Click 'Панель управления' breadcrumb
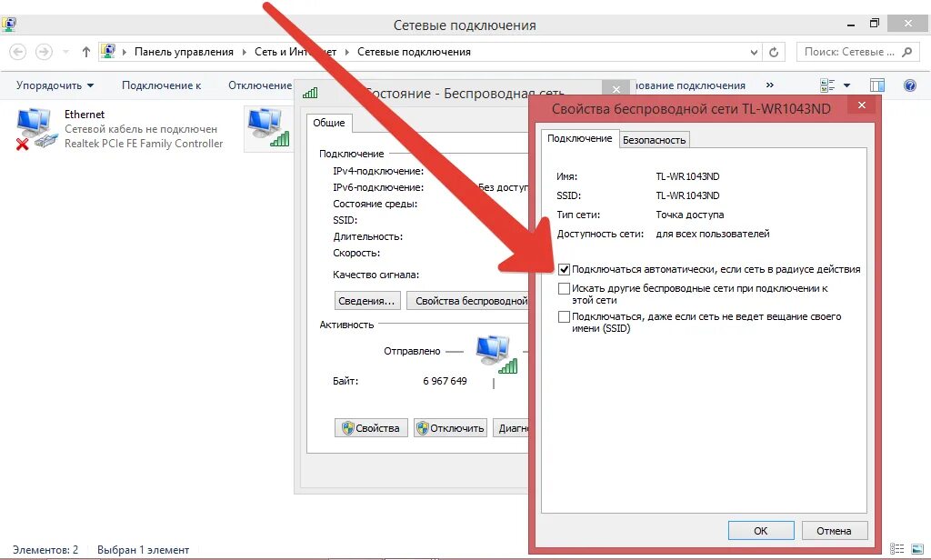Screen dimensions: 931x560 (184, 52)
